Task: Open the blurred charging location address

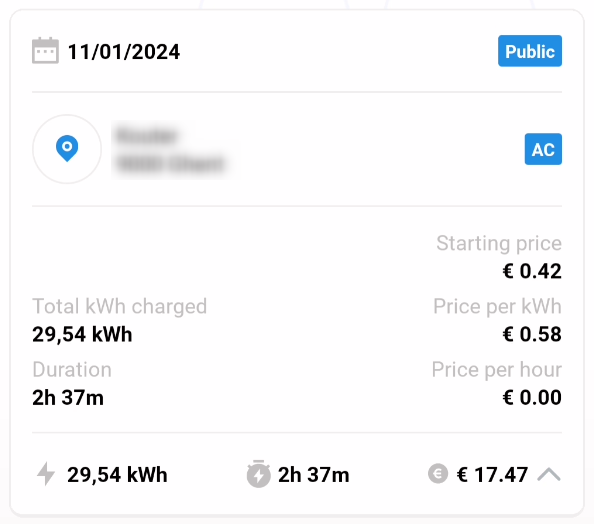Action: coord(170,150)
